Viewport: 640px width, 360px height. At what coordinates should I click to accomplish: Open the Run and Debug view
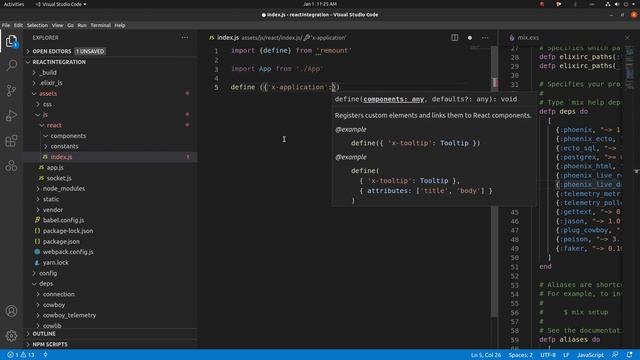pyautogui.click(x=11, y=116)
